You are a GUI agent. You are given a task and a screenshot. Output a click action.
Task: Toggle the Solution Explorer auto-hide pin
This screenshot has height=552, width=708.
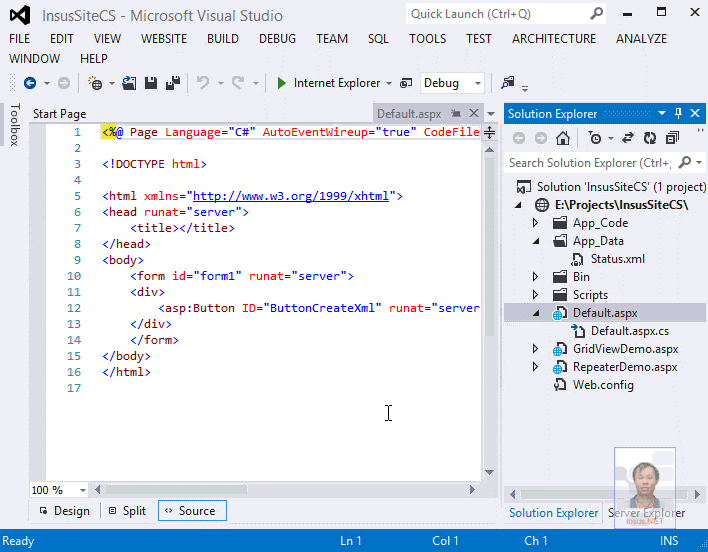678,113
